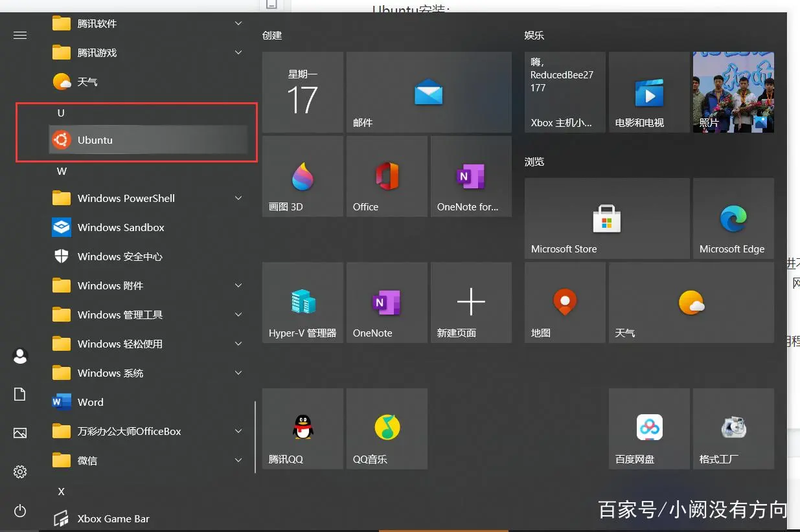The width and height of the screenshot is (800, 532).
Task: Open the Ubuntu app in the list
Action: tap(148, 140)
